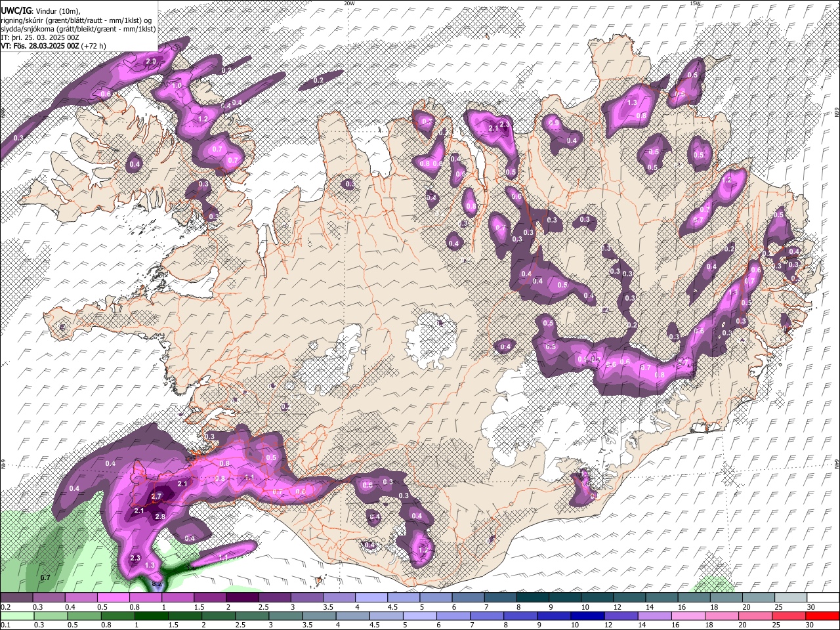
Task: Click the purple legend swatch between 0.2 and 0.3
Action: 16,598
